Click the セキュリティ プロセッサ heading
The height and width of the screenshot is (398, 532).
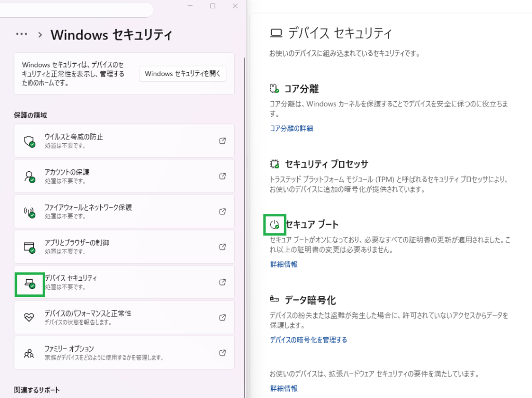point(327,164)
